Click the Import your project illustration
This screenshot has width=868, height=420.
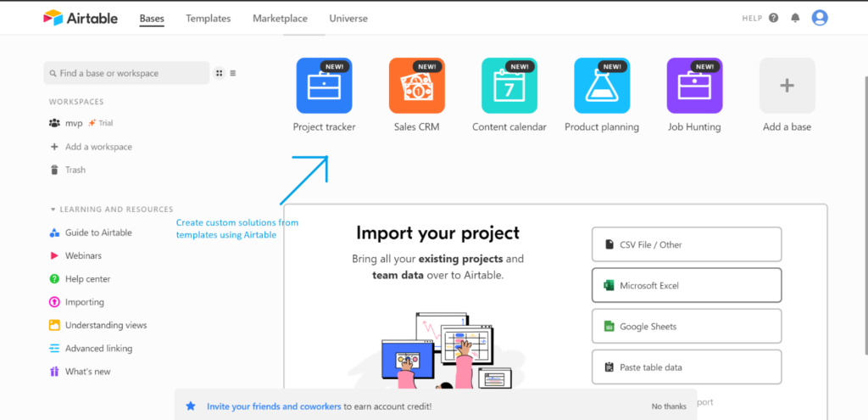437,349
